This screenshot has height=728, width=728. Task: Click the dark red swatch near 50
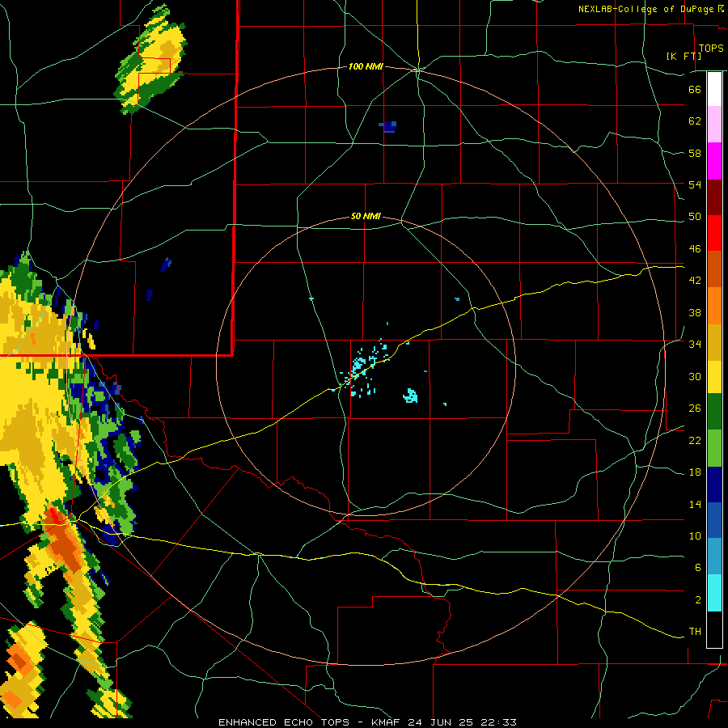pyautogui.click(x=714, y=197)
